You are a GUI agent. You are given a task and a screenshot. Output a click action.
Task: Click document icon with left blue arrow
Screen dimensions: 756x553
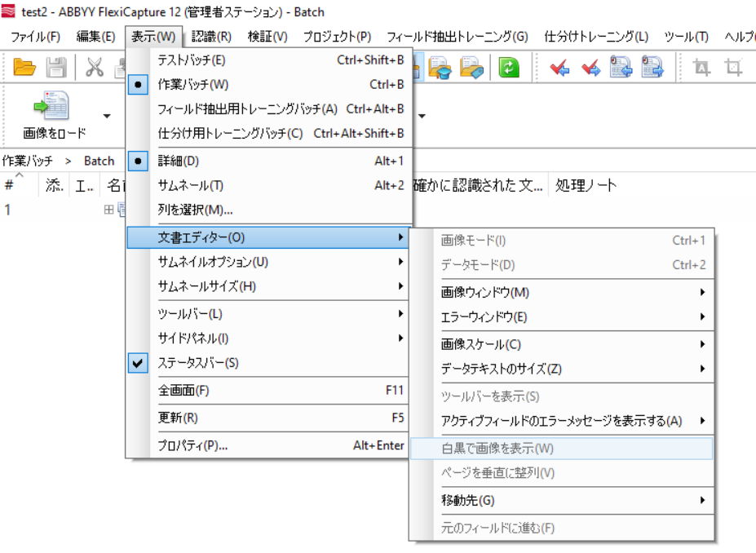[x=621, y=67]
